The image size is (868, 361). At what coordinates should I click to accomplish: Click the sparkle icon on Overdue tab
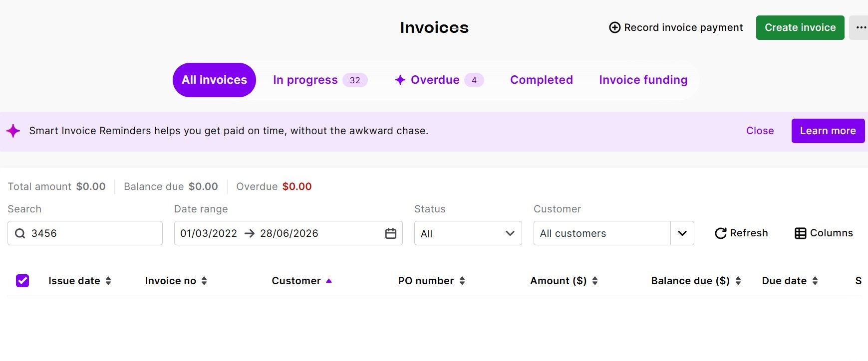tap(400, 80)
